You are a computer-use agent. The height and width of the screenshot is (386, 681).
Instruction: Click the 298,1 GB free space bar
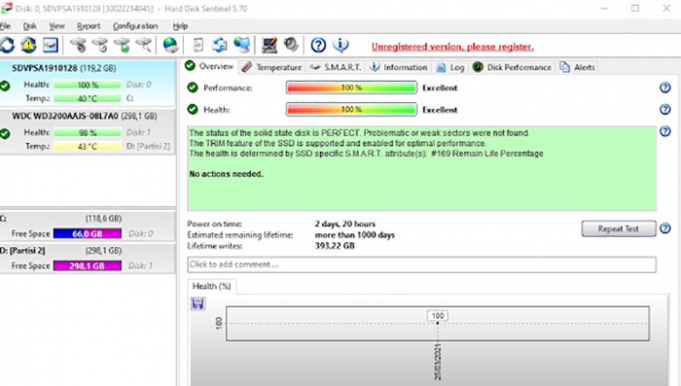coord(87,266)
